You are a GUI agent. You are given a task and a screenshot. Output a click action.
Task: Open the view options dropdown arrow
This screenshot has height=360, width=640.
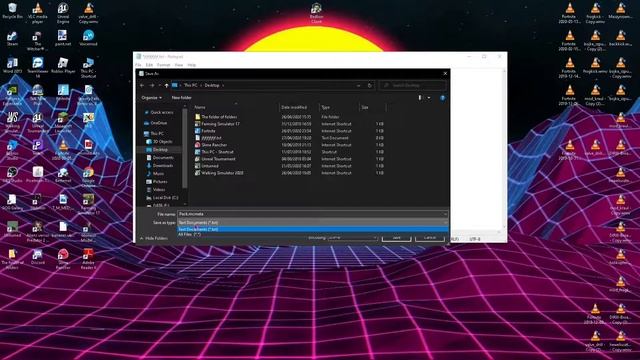point(429,98)
